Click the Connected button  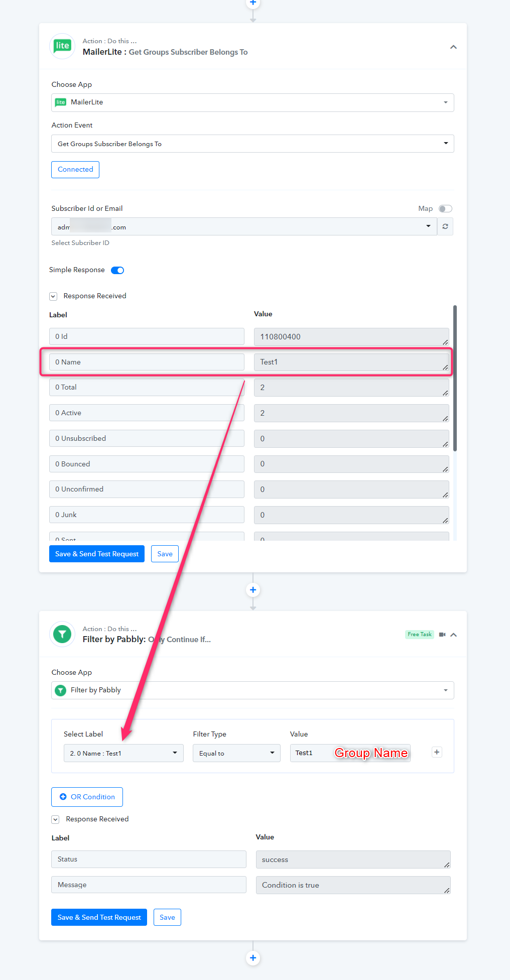click(75, 170)
